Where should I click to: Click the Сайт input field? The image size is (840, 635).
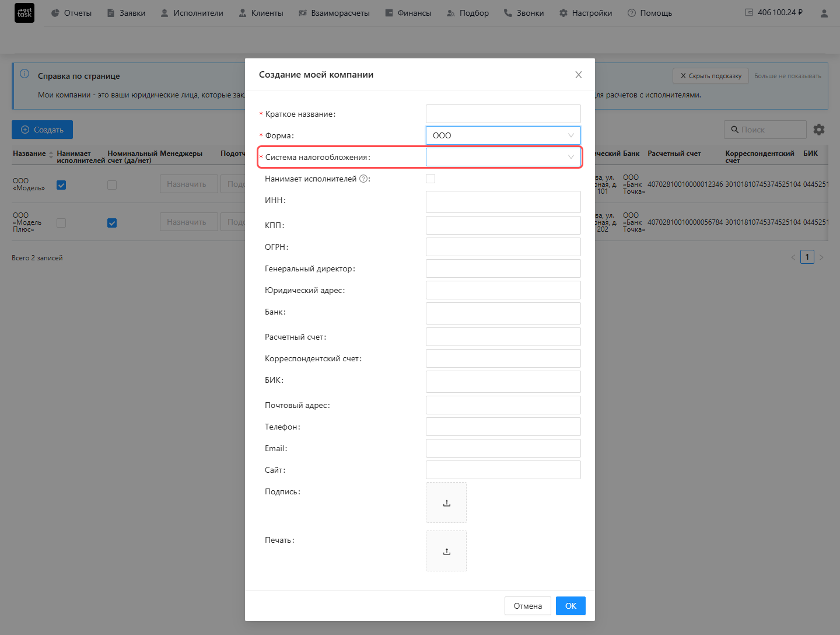pos(503,470)
